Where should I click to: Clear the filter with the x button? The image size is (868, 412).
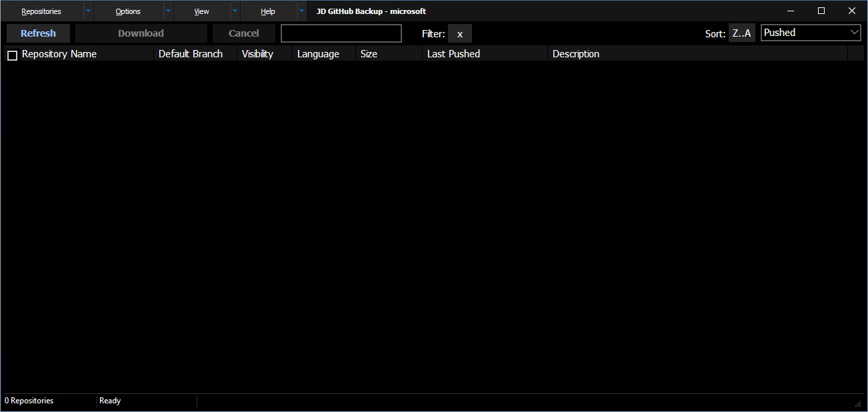pyautogui.click(x=460, y=33)
